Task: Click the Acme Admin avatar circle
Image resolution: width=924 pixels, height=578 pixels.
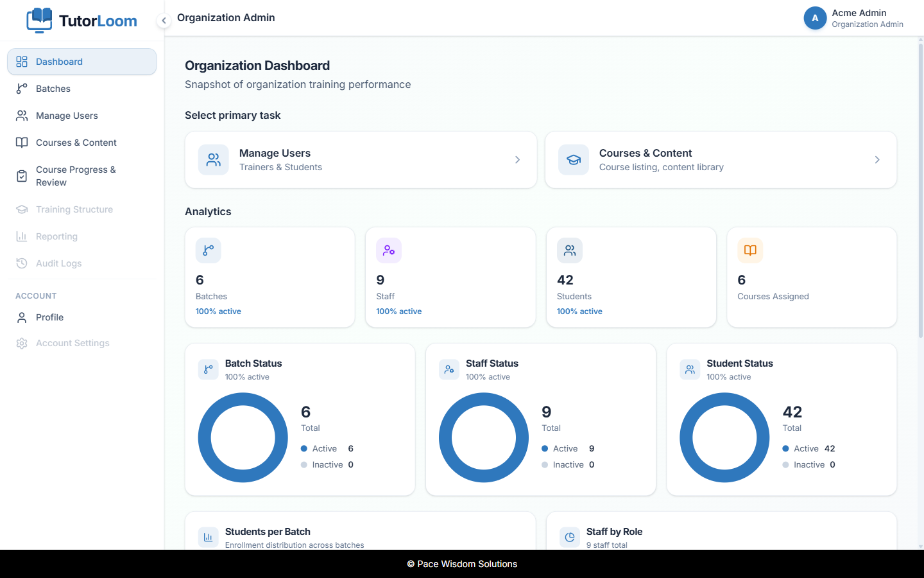Action: [815, 18]
